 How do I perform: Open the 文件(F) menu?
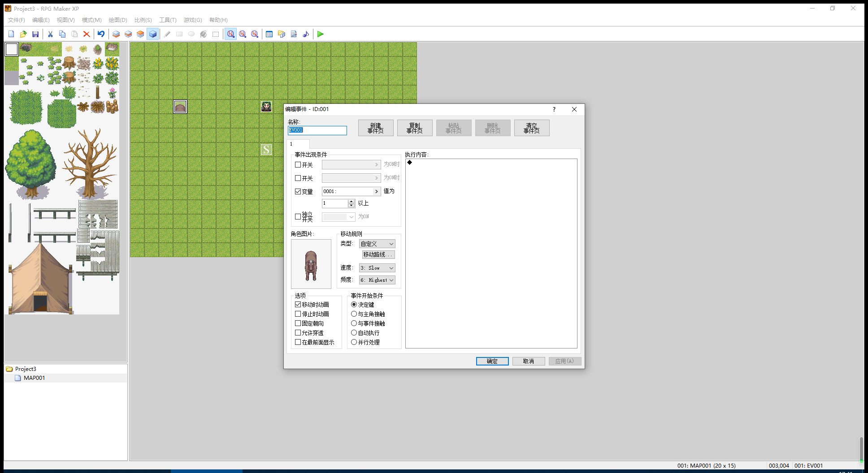point(17,20)
